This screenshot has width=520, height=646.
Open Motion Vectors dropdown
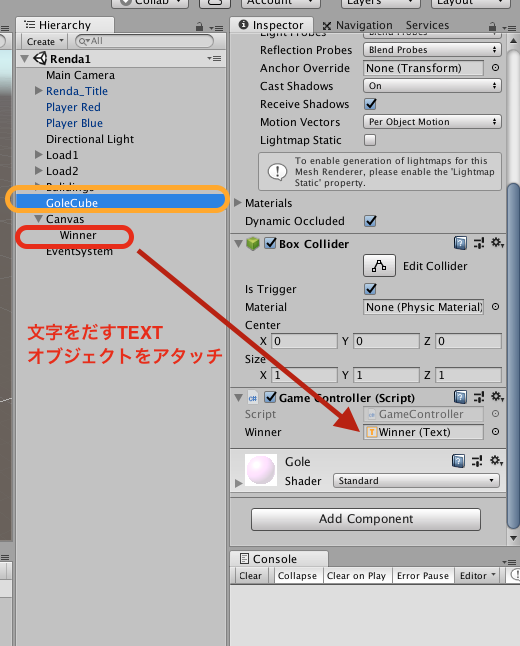pos(432,122)
